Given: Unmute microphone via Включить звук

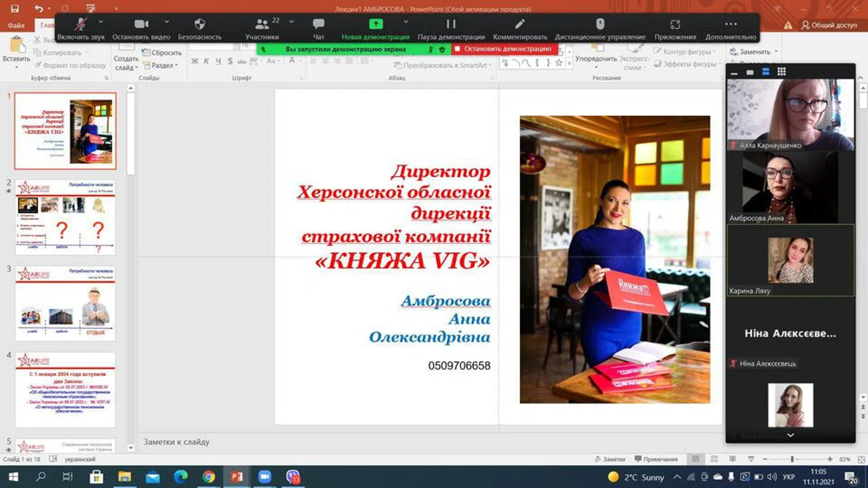Looking at the screenshot, I should (81, 29).
